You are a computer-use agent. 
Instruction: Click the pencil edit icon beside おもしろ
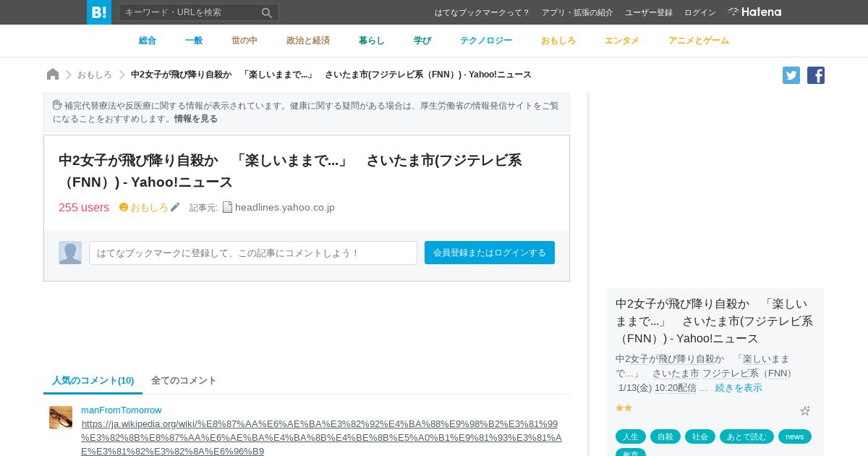[x=175, y=207]
